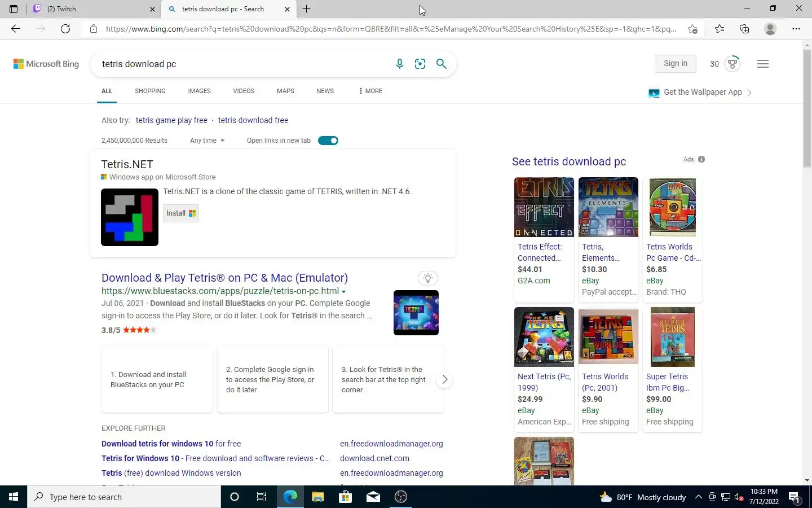Click the magnifier search button
The image size is (812, 508).
point(442,64)
